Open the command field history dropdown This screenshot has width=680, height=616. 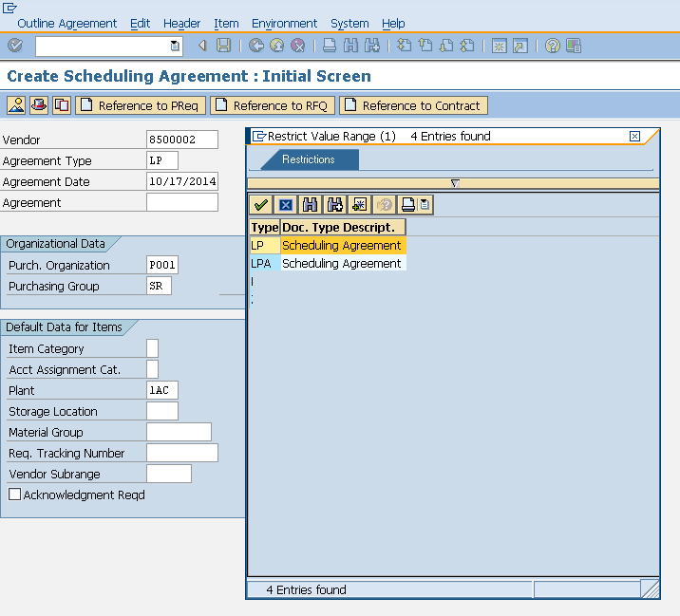pos(175,46)
